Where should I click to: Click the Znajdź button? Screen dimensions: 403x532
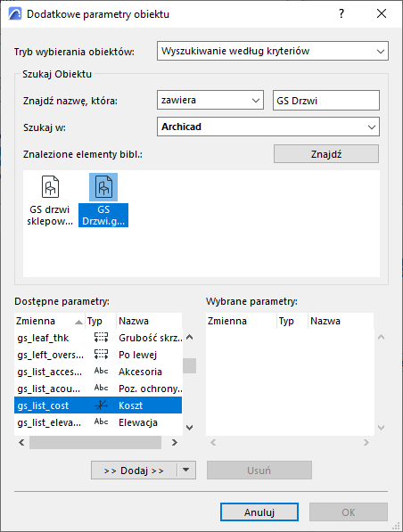(x=326, y=154)
